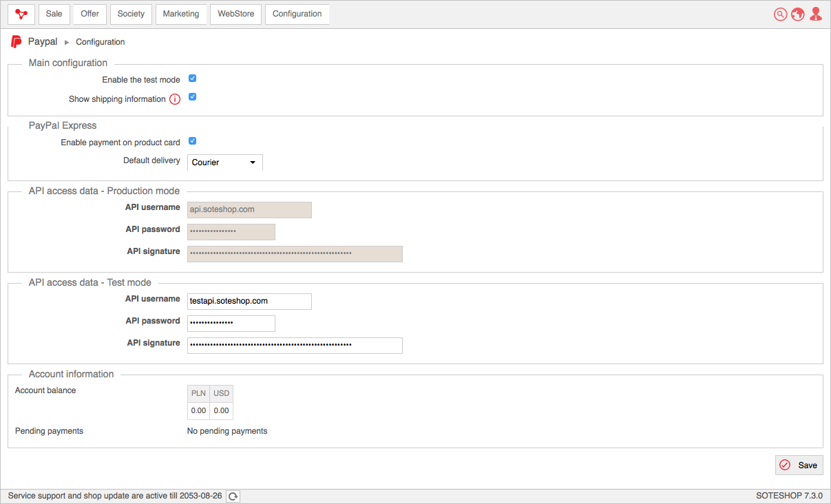This screenshot has height=504, width=831.
Task: Click the refresh icon beside support date
Action: (x=233, y=496)
